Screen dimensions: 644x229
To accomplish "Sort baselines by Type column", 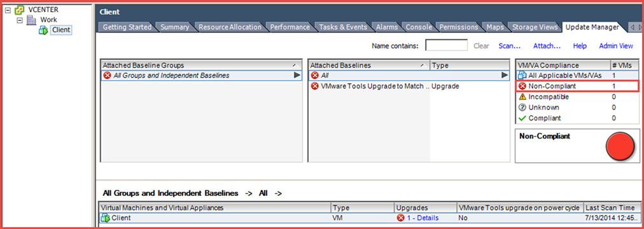I will pyautogui.click(x=470, y=66).
